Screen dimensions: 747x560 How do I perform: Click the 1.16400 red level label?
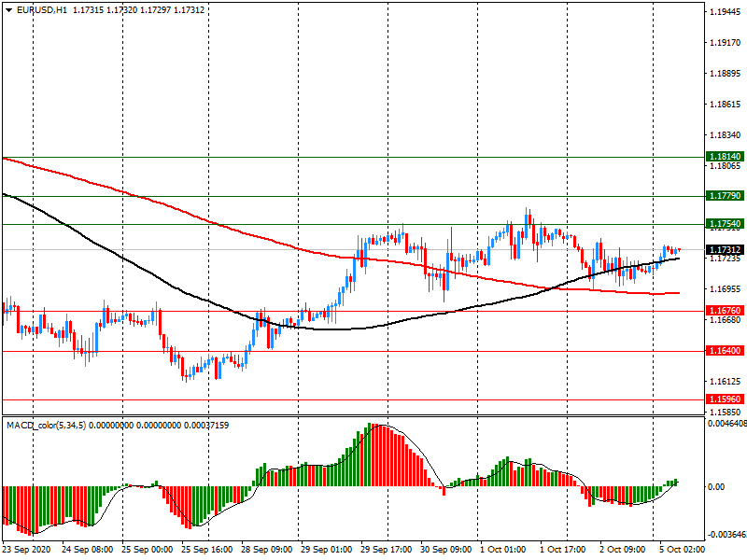pyautogui.click(x=725, y=351)
